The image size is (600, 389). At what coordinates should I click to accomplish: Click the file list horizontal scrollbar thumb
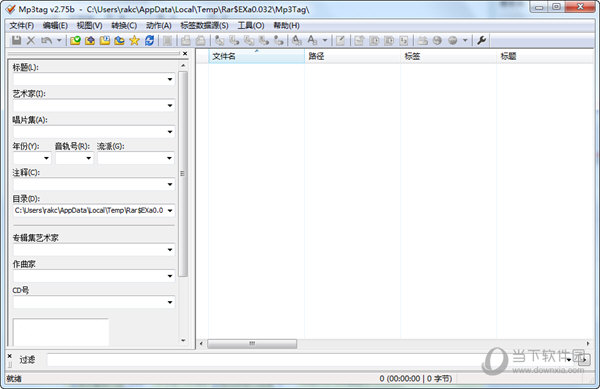coord(252,343)
